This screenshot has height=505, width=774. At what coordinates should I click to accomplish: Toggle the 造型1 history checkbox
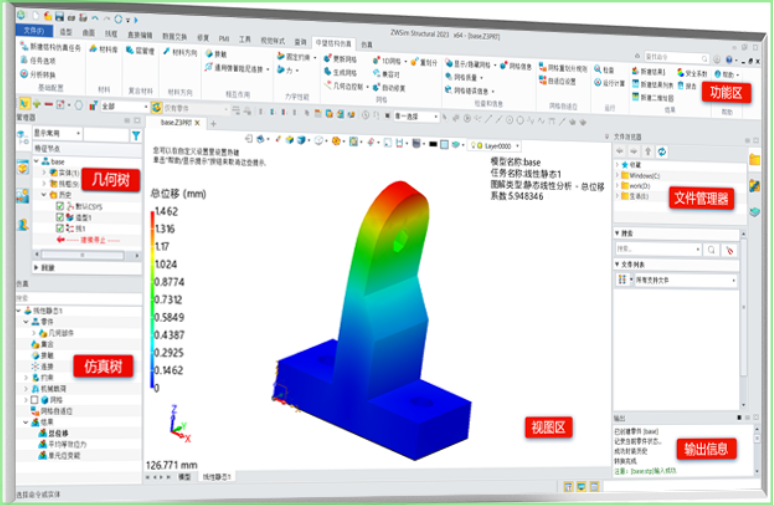[x=60, y=218]
